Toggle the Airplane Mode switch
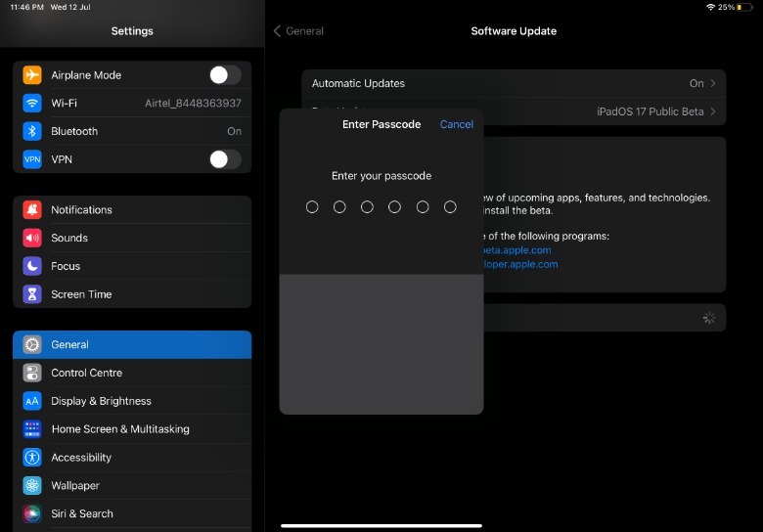The width and height of the screenshot is (763, 532). coord(225,75)
